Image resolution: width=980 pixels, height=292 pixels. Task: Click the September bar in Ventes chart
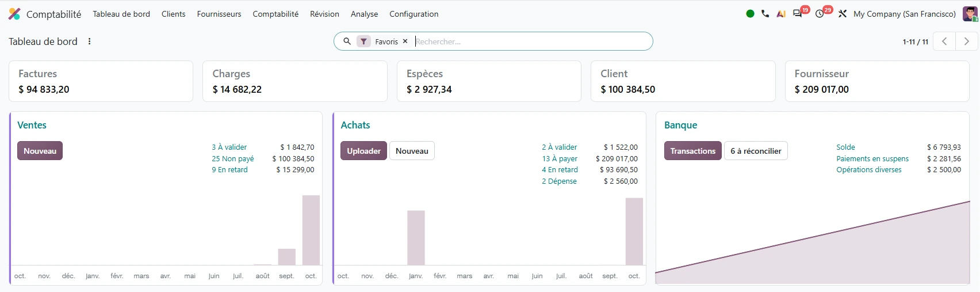(x=286, y=257)
